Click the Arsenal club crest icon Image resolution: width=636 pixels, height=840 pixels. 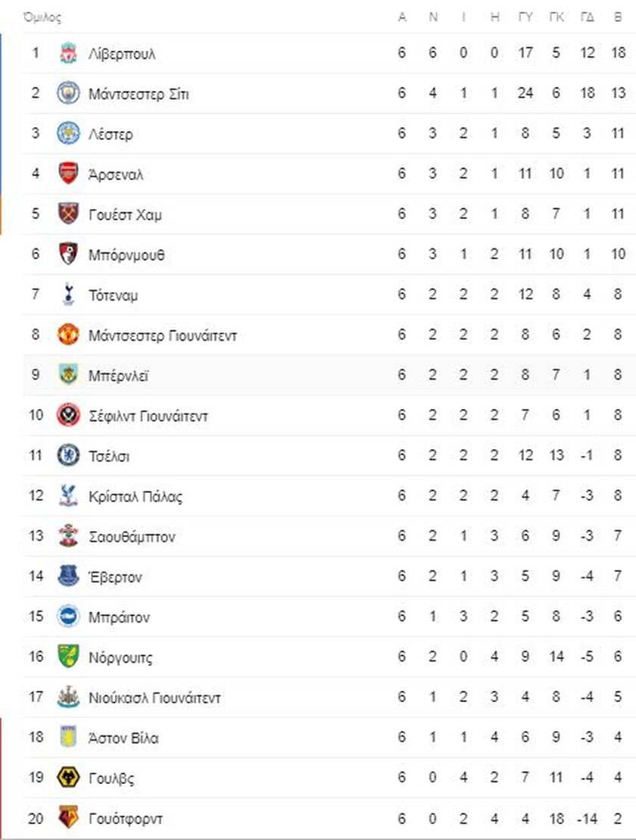pyautogui.click(x=68, y=173)
